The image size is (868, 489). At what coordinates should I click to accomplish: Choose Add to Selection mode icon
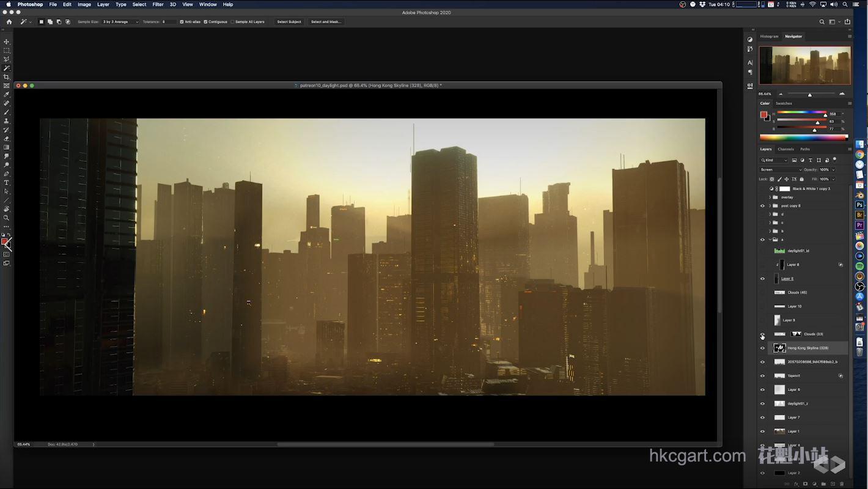[50, 21]
